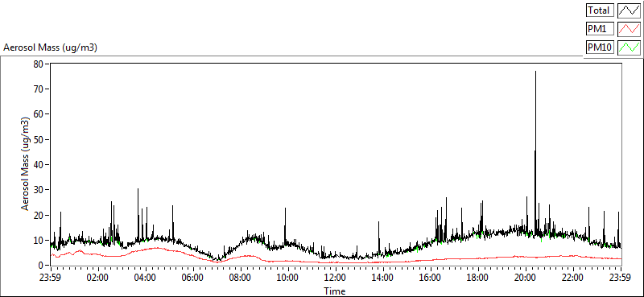Select the PM10 legend label

600,47
